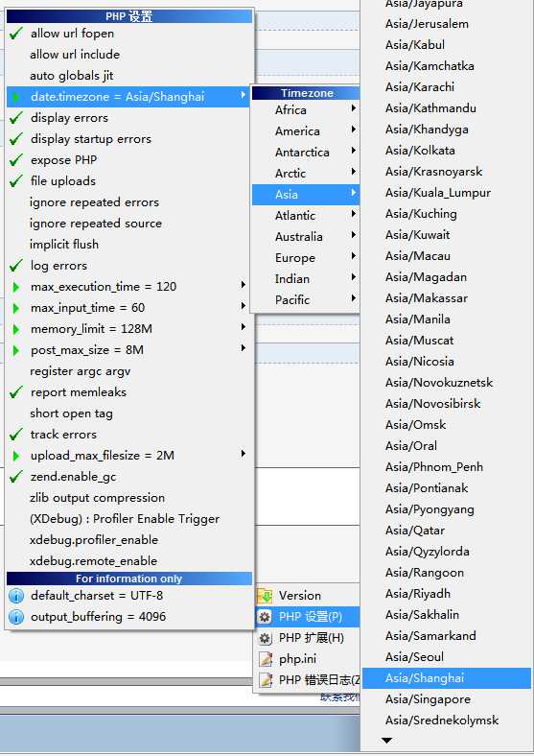Open PHP 设置(P) menu entry
Image resolution: width=534 pixels, height=756 pixels.
[308, 617]
